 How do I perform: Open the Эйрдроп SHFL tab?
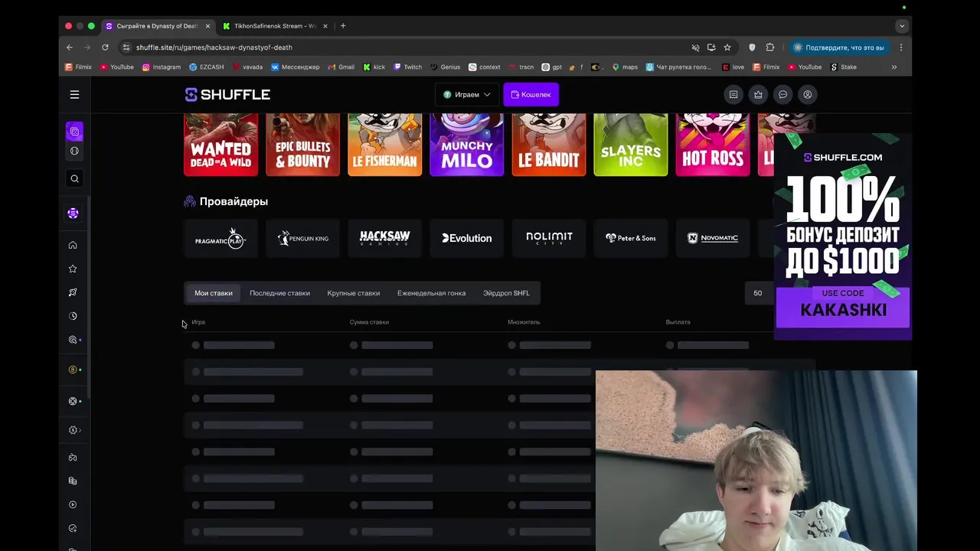click(506, 293)
